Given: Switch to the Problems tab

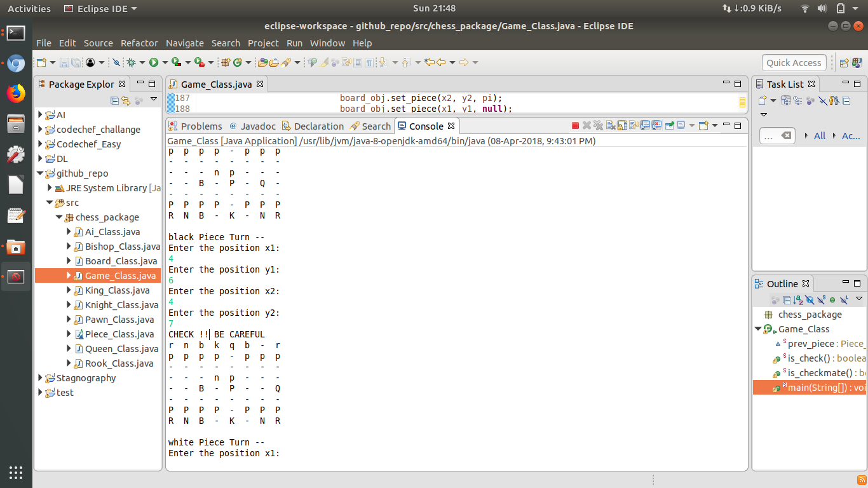Looking at the screenshot, I should (196, 126).
